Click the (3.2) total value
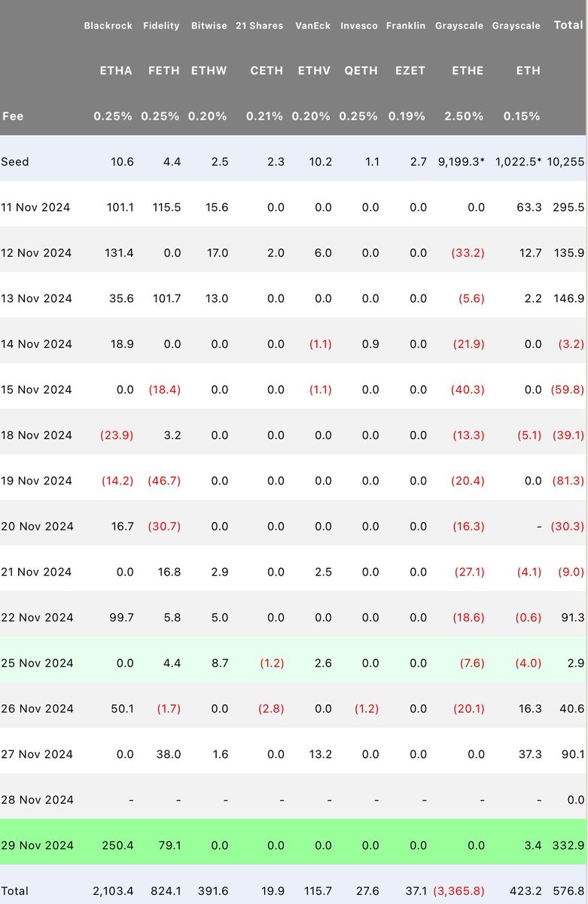The width and height of the screenshot is (588, 904). tap(571, 344)
